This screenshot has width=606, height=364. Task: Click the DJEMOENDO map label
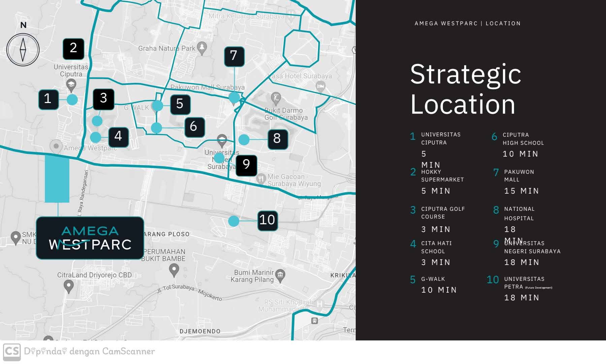200,331
